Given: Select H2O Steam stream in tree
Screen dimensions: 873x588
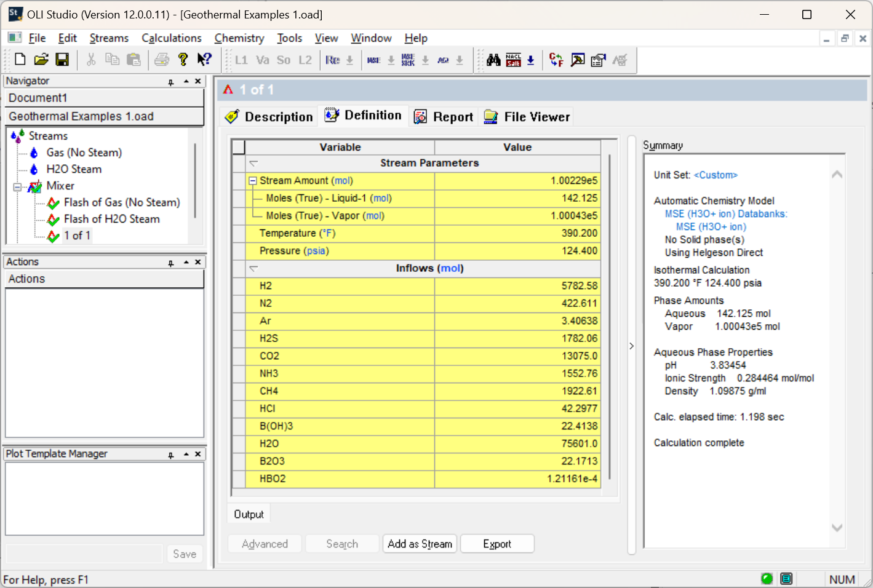Looking at the screenshot, I should 74,169.
